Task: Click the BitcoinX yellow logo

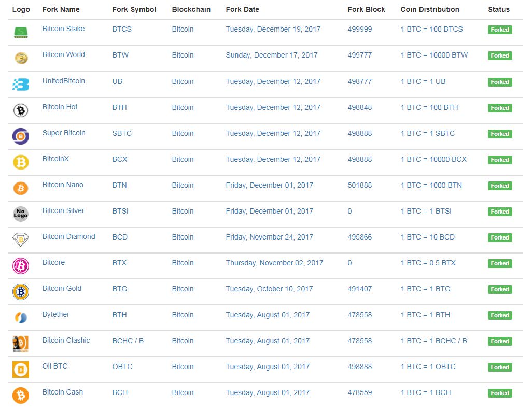Action: pos(21,162)
